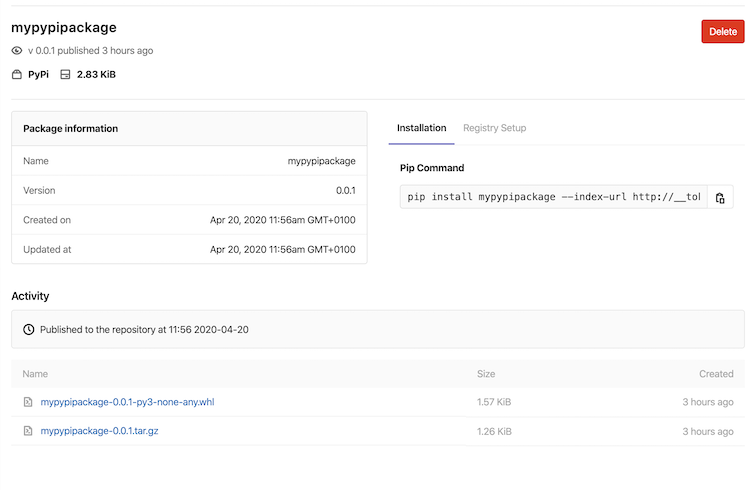Click the disk size icon beside 2.83 KiB
The image size is (755, 490).
coord(65,75)
